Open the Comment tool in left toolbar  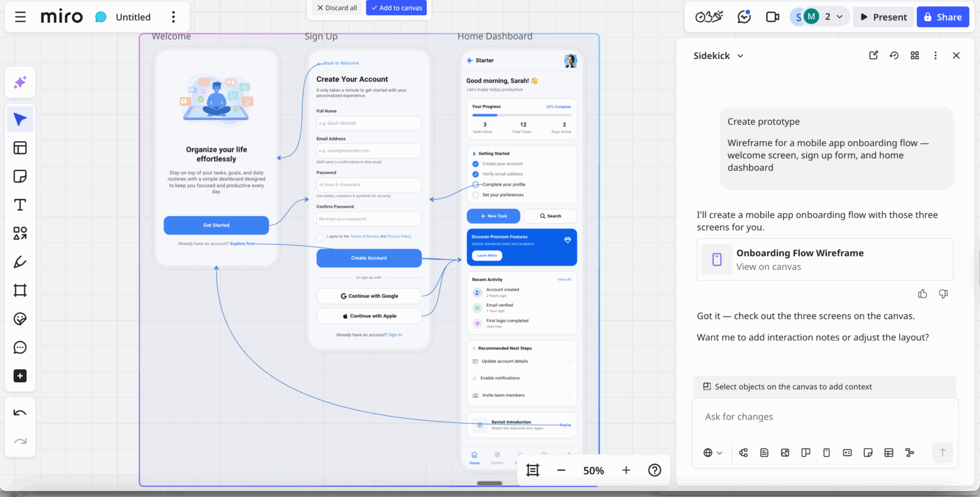click(20, 347)
